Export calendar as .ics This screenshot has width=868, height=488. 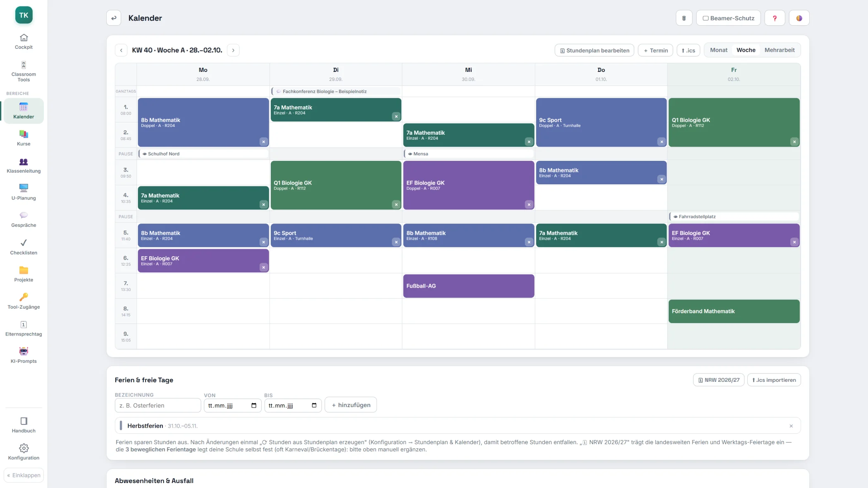[688, 50]
